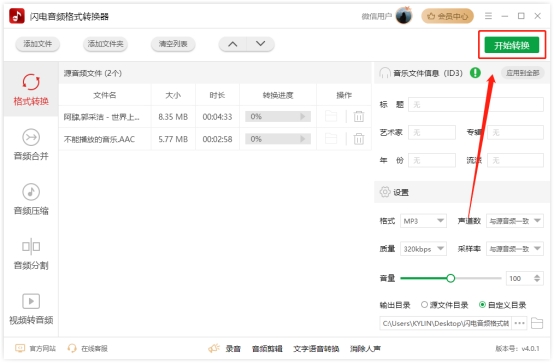Delete 不能播放的音乐.AAC with trash icon

click(x=359, y=139)
